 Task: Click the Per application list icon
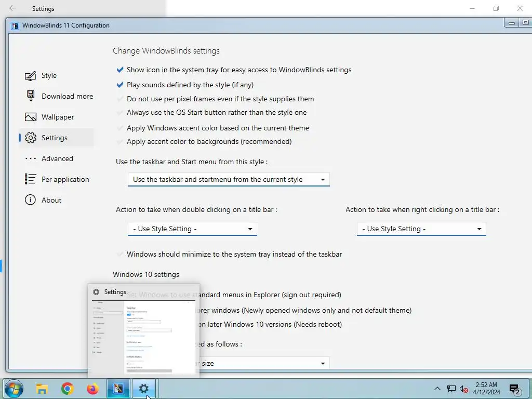click(x=30, y=179)
